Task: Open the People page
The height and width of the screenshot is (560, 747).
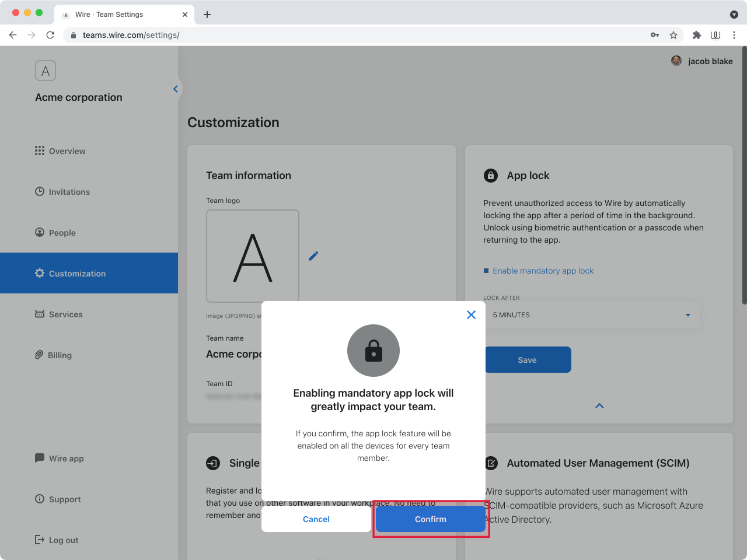Action: [x=62, y=233]
